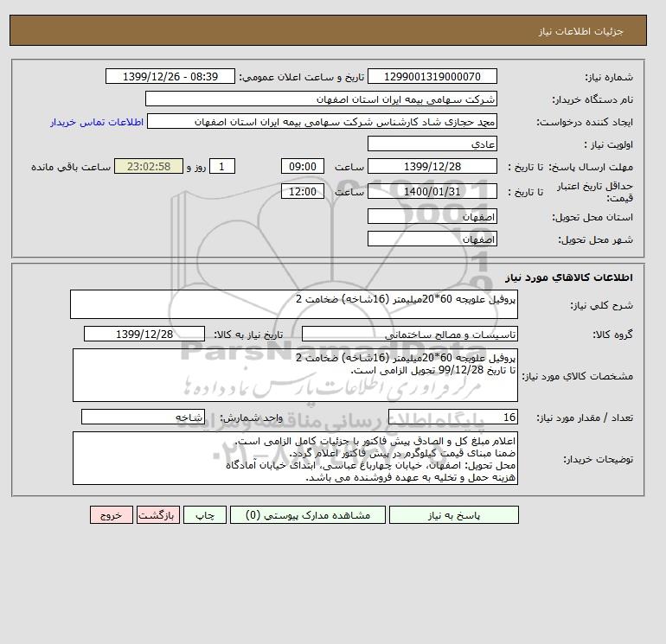
Task: Click the چاپ print button
Action: pos(205,515)
